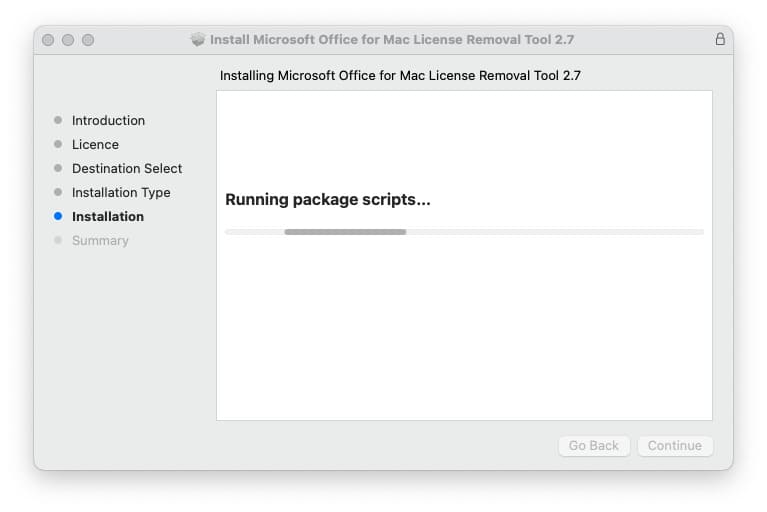The image size is (767, 512).
Task: Click the dimmed bullet beside Summary
Action: [58, 240]
